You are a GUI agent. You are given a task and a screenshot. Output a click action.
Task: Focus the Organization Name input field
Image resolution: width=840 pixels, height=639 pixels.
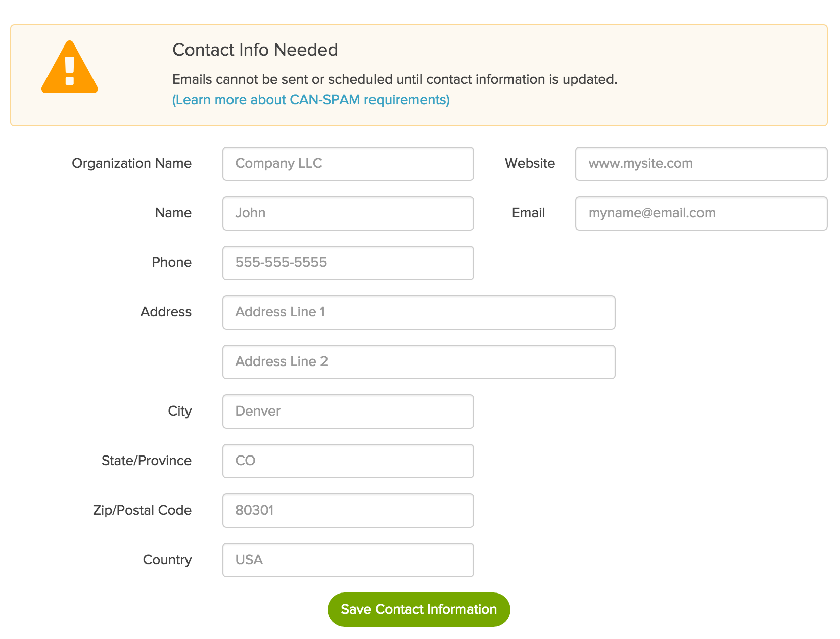click(348, 164)
